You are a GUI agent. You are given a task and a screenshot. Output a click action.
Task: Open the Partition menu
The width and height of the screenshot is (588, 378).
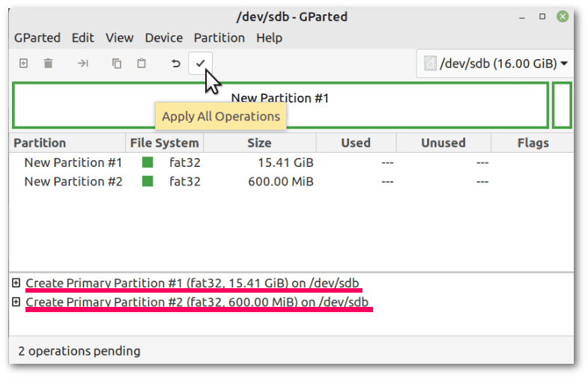[219, 38]
